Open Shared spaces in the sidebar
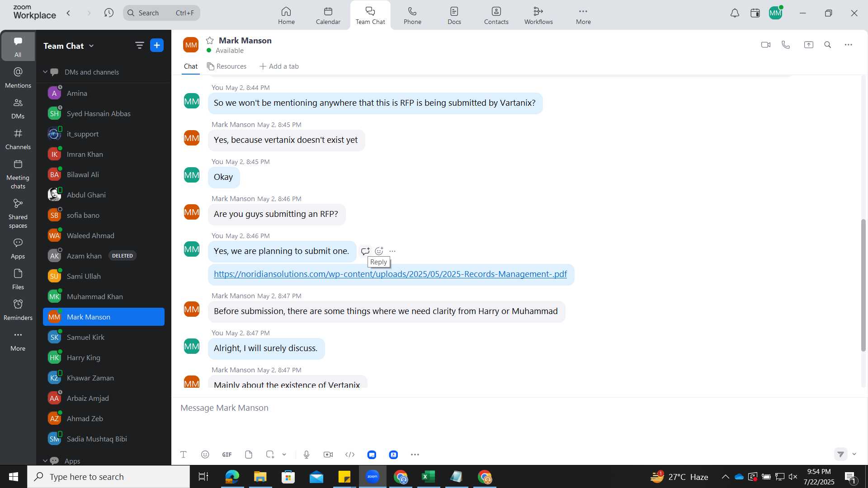Image resolution: width=868 pixels, height=488 pixels. pyautogui.click(x=18, y=214)
